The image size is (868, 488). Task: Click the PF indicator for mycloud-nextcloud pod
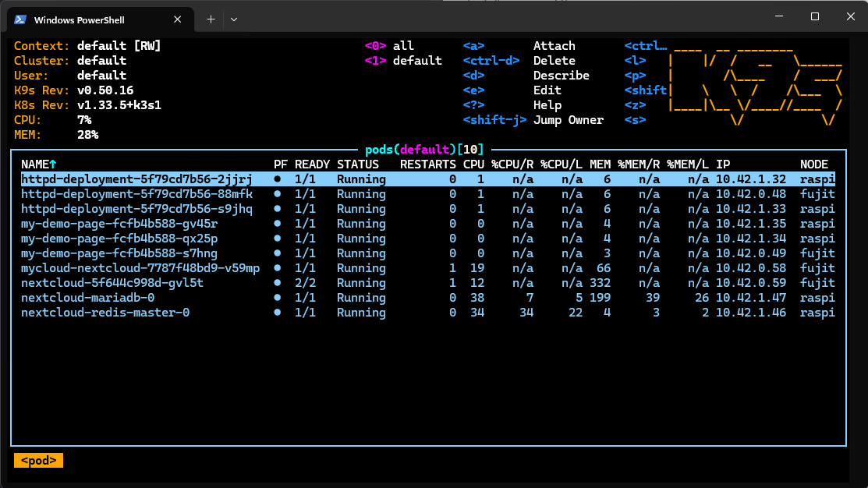coord(278,268)
